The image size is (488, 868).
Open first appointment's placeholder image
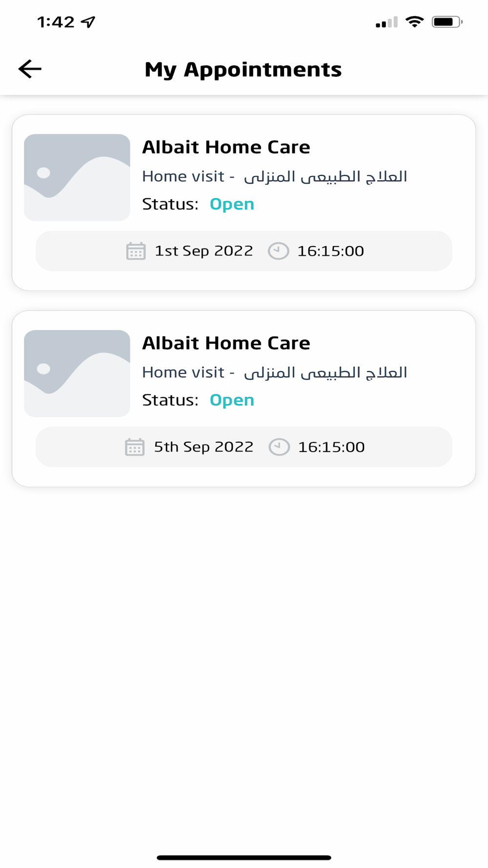[x=77, y=177]
